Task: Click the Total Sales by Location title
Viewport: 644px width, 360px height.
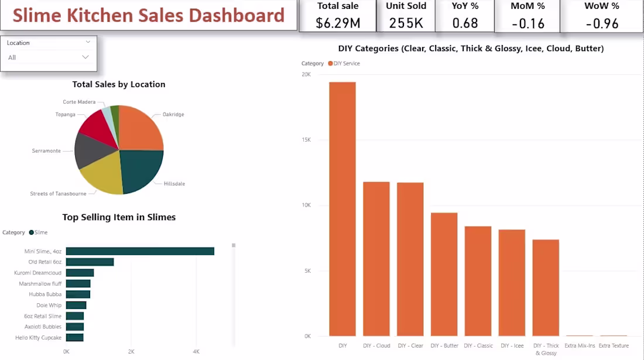Action: coord(119,84)
